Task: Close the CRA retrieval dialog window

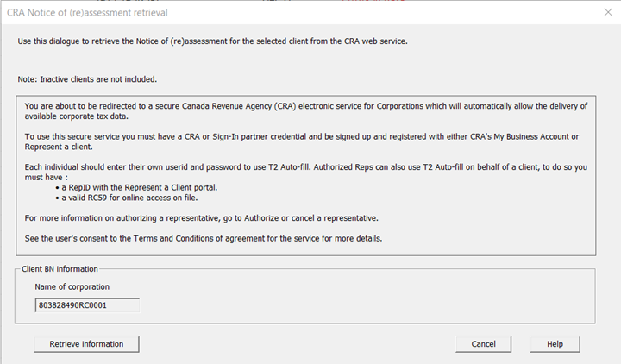Action: point(607,13)
